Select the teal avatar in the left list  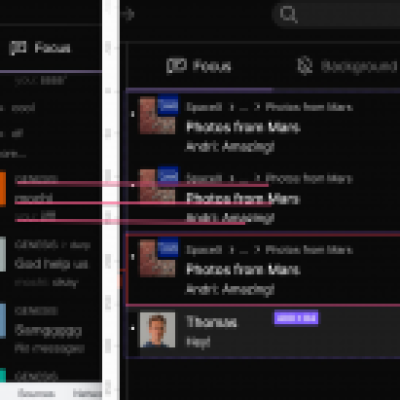tap(3, 375)
